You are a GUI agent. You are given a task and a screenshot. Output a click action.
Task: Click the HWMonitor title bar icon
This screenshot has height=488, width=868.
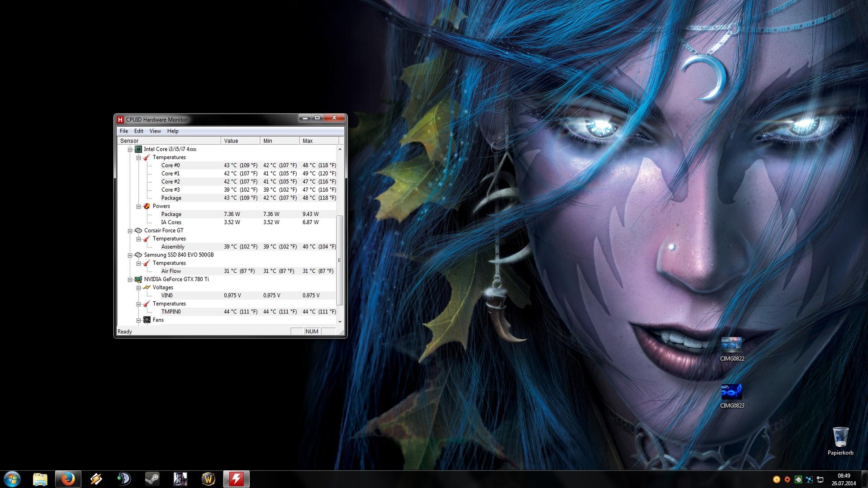point(120,120)
